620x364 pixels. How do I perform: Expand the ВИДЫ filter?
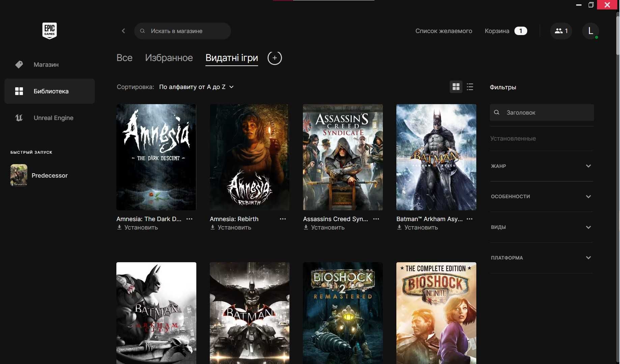tap(541, 227)
